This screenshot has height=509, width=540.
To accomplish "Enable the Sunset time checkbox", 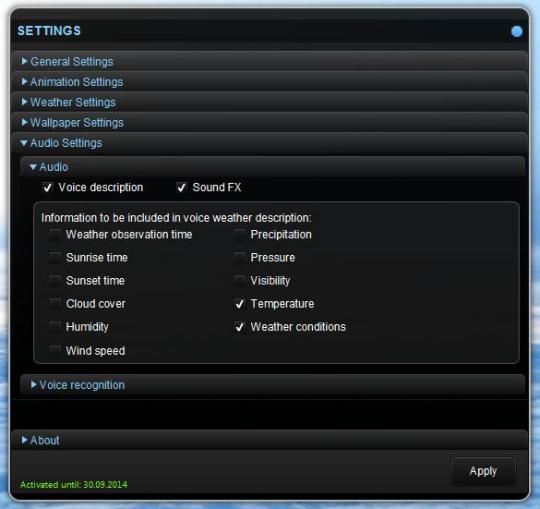I will coord(55,281).
